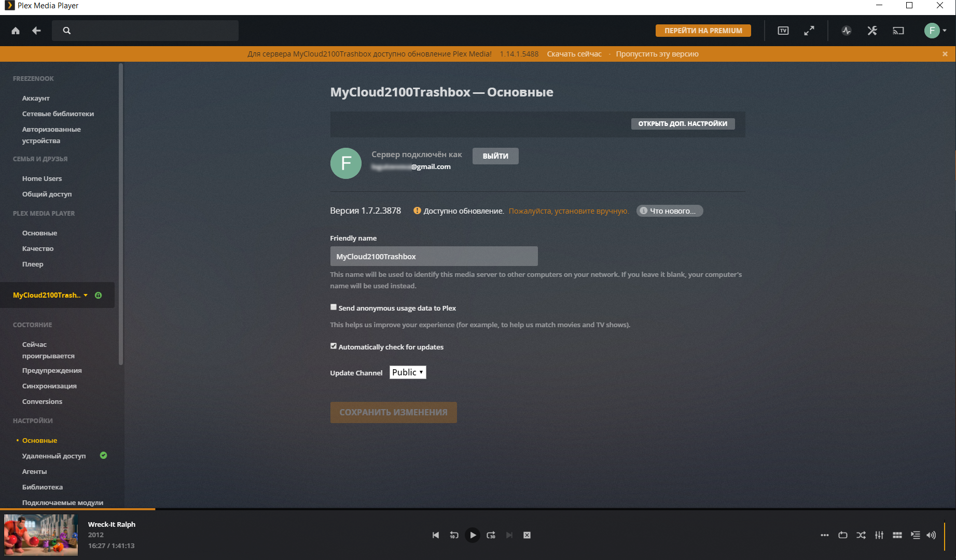Expand the MyCloud2100Trash server selector

tap(50, 295)
